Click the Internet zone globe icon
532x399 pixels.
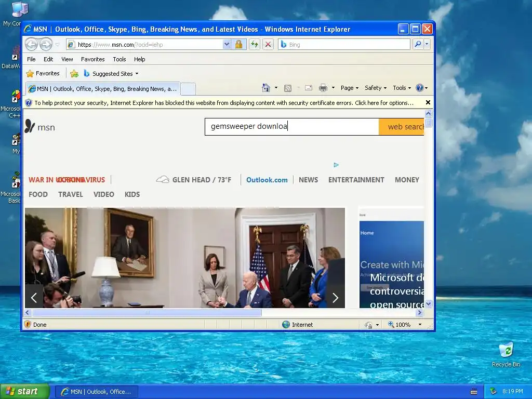click(286, 324)
